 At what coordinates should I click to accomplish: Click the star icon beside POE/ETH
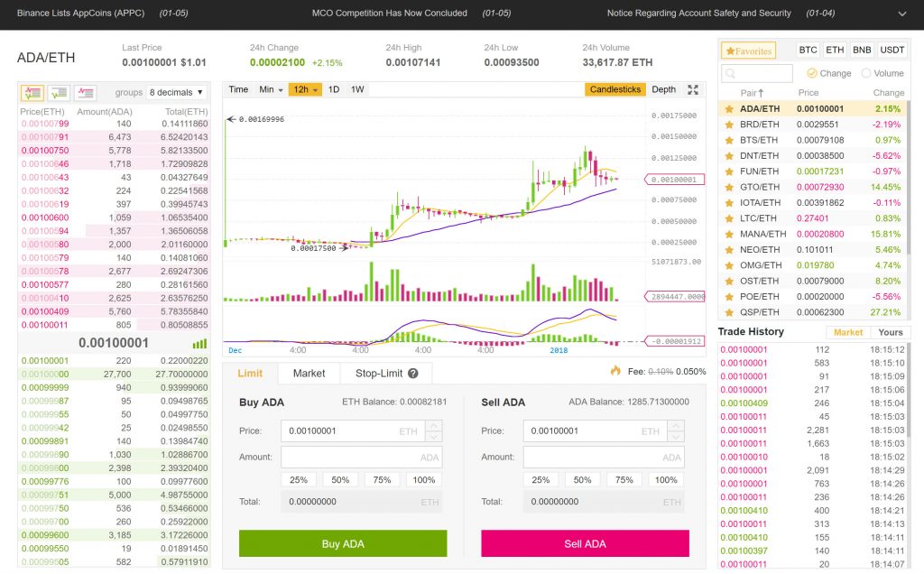click(729, 296)
